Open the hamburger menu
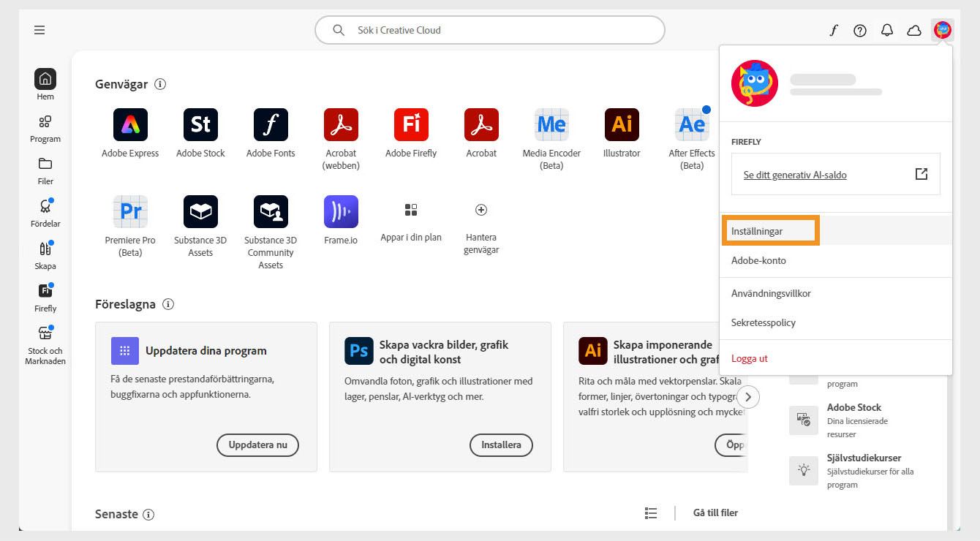Viewport: 980px width, 541px height. (x=39, y=30)
